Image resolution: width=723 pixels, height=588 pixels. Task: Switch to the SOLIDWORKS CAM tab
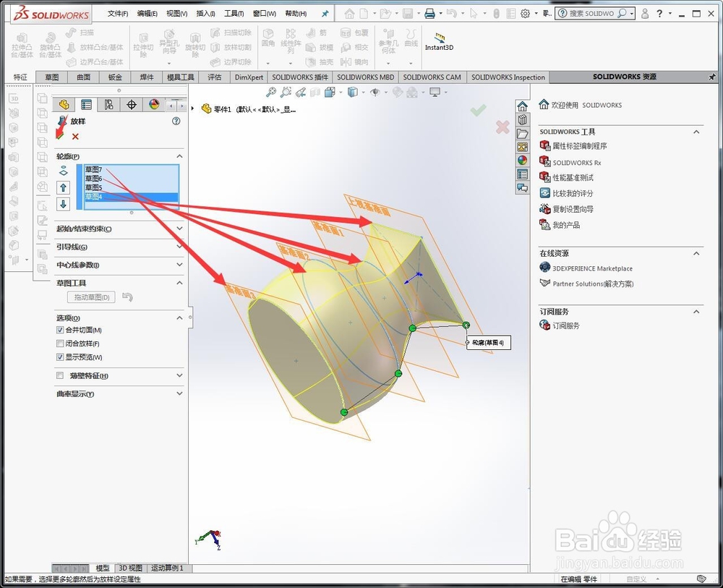coord(432,77)
